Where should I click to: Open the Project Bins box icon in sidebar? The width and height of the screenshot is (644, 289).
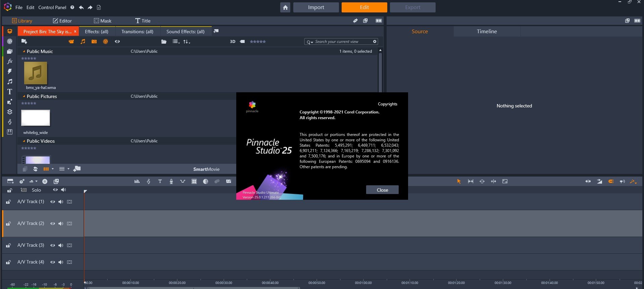(x=10, y=31)
